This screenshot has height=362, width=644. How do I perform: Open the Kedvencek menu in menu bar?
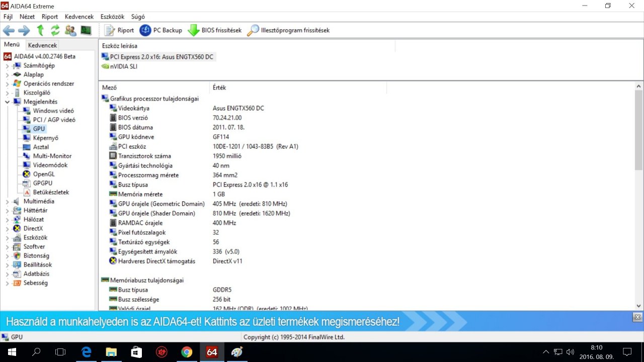tap(79, 17)
